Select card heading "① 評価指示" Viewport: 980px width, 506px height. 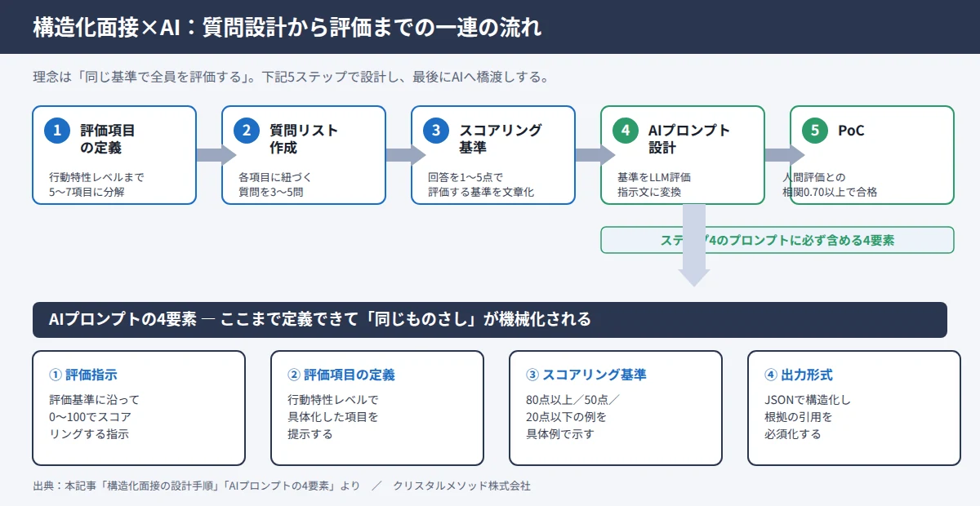point(83,375)
